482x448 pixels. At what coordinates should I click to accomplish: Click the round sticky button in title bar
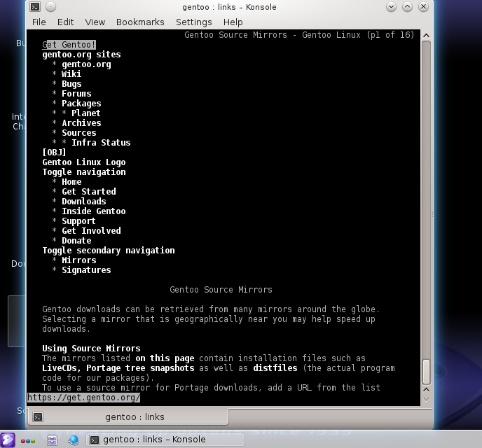click(50, 7)
